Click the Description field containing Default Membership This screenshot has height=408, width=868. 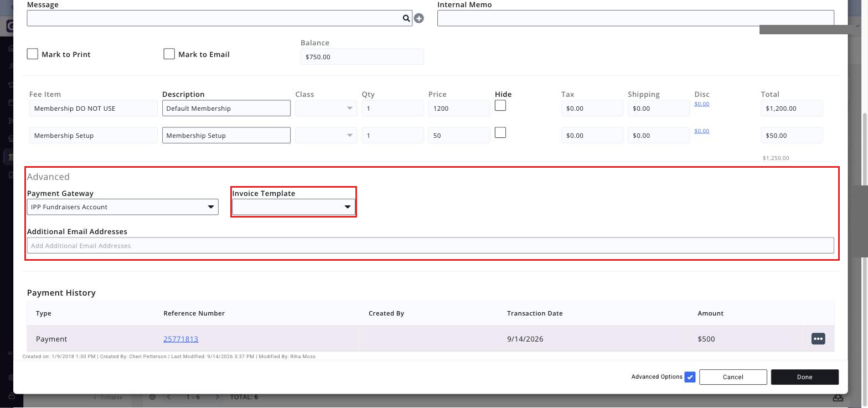point(226,108)
